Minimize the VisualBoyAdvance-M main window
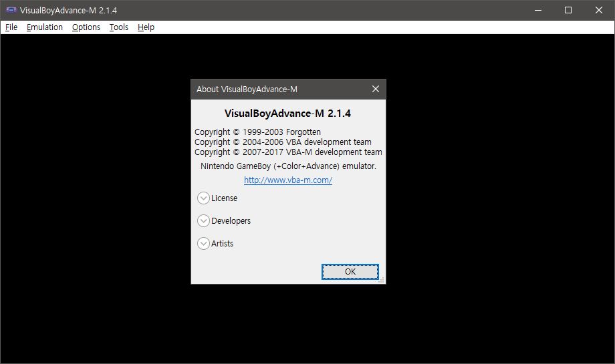Viewport: 615px width, 364px height. [x=538, y=10]
